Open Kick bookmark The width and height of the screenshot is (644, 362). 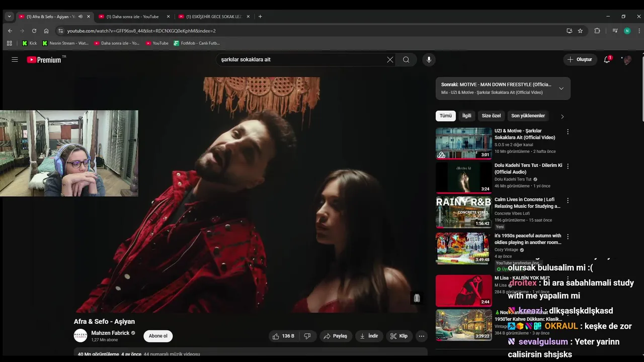pos(29,43)
